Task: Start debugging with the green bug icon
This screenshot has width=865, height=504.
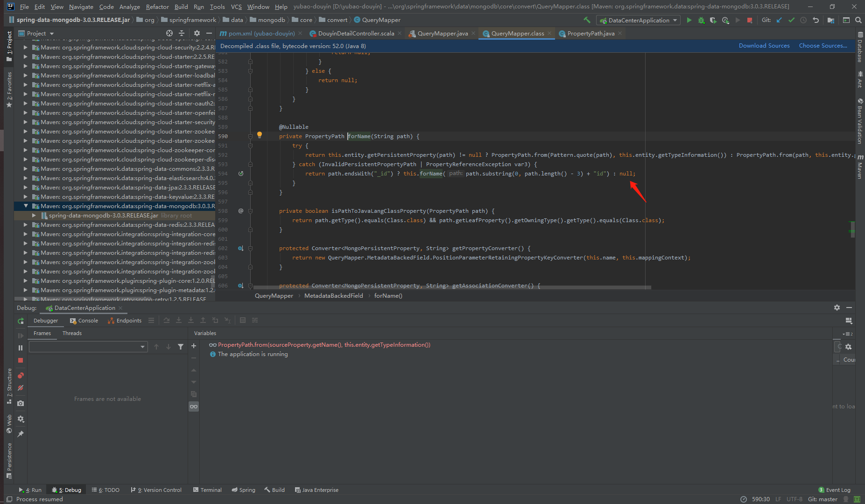Action: [701, 20]
